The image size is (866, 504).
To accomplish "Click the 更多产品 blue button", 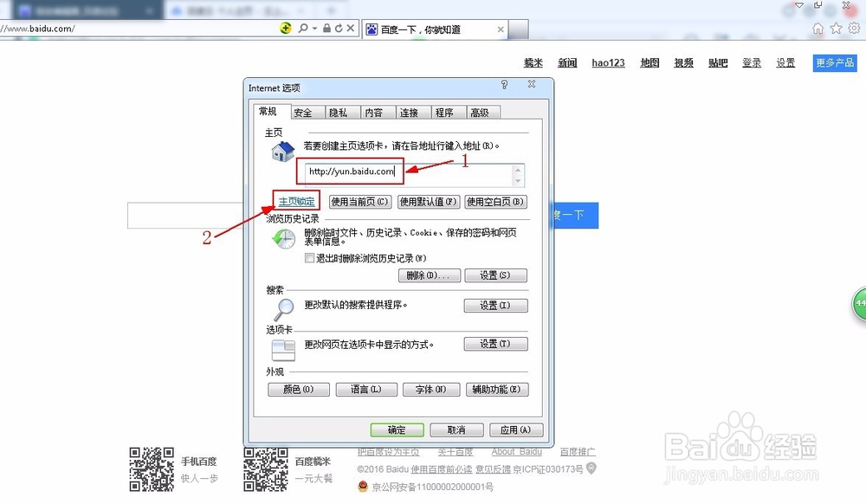I will coord(835,63).
